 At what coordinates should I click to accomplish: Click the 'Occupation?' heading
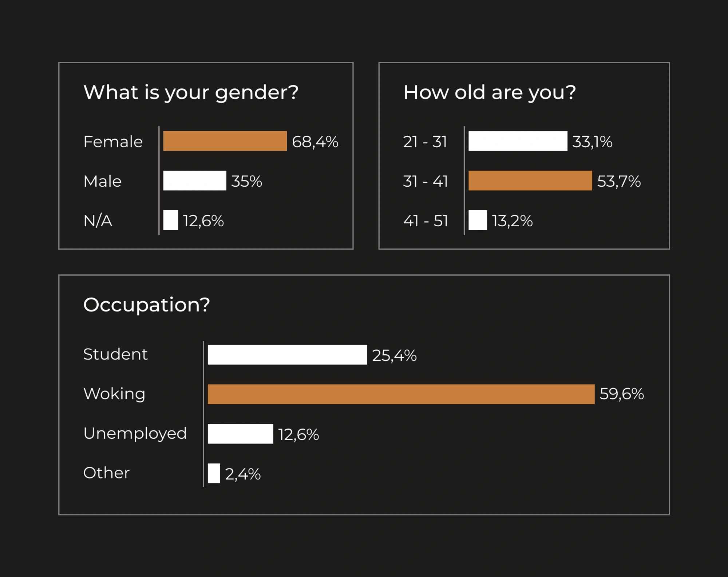tap(147, 305)
